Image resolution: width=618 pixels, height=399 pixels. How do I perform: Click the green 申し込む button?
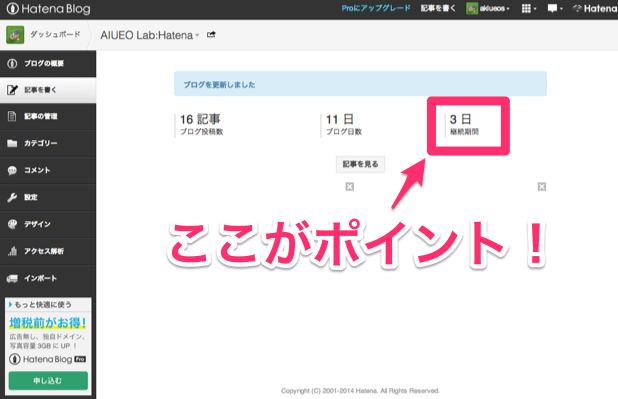[x=48, y=380]
